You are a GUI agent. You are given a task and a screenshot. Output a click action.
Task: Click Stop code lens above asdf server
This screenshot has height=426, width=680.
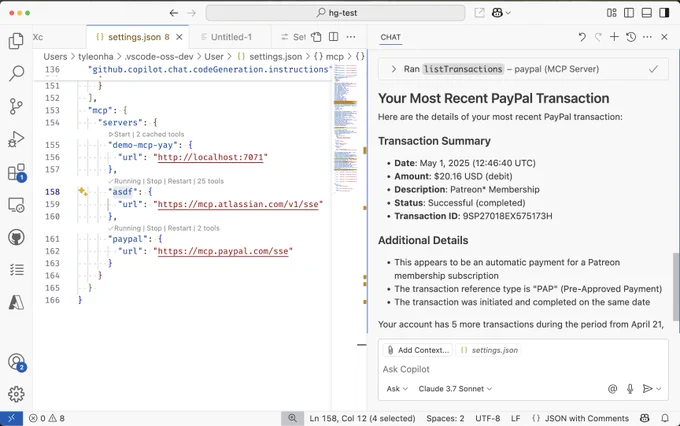pyautogui.click(x=154, y=181)
